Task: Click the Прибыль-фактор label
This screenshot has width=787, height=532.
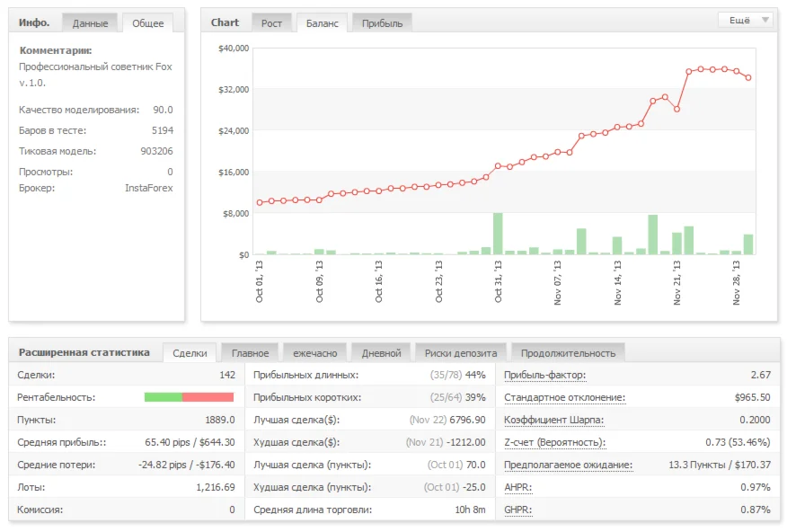Action: pos(544,375)
